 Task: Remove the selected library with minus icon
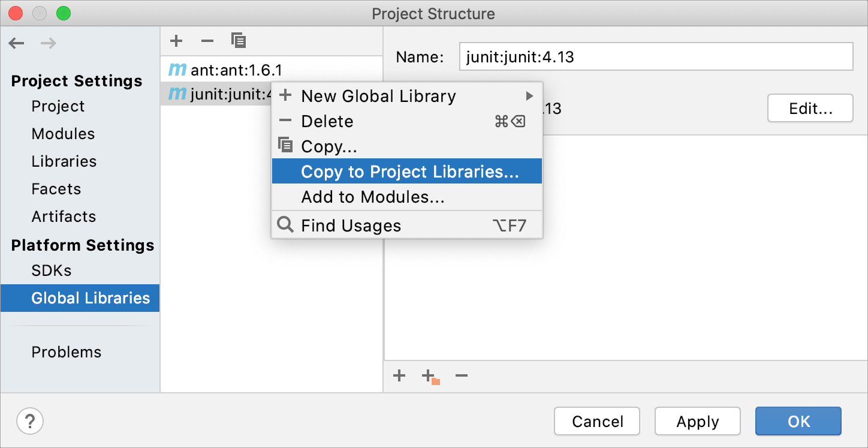point(207,41)
